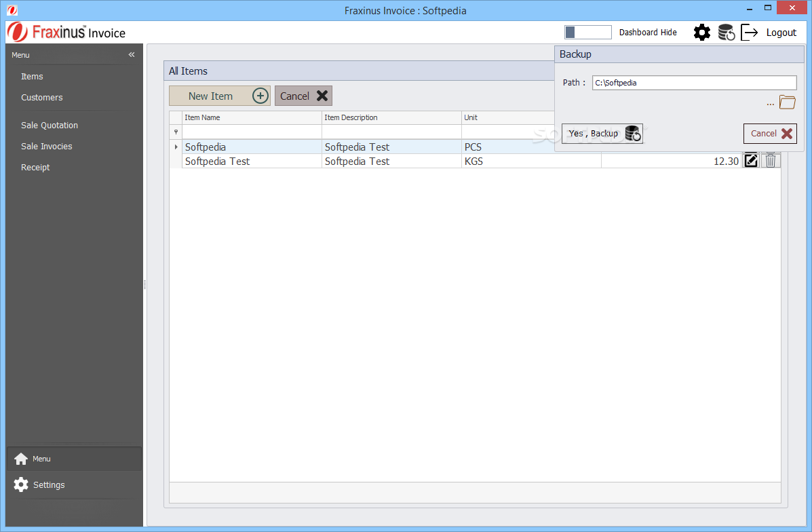Collapse the Menu sidebar with double chevron
Screen dimensions: 812x532
point(132,54)
